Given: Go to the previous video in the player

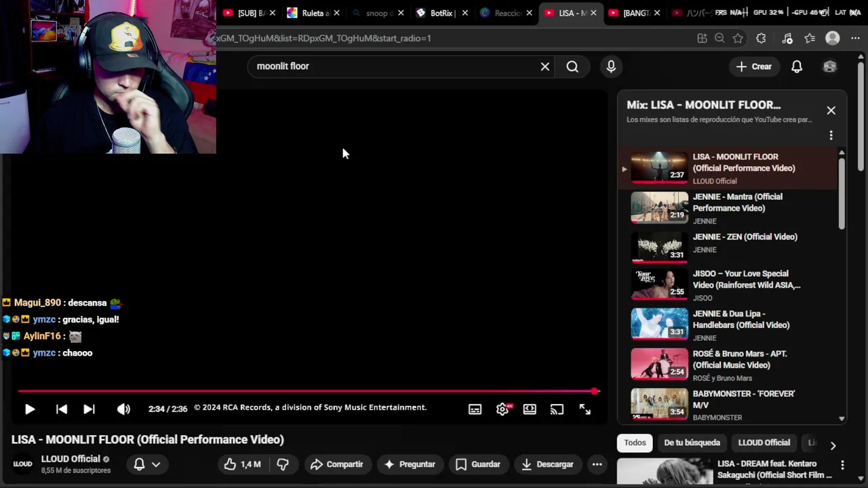Looking at the screenshot, I should pos(61,409).
